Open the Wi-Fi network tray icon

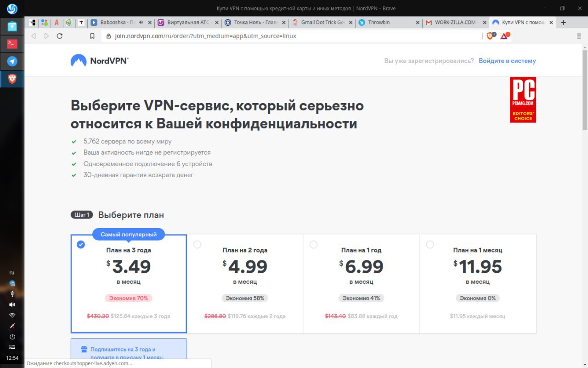coord(12,315)
